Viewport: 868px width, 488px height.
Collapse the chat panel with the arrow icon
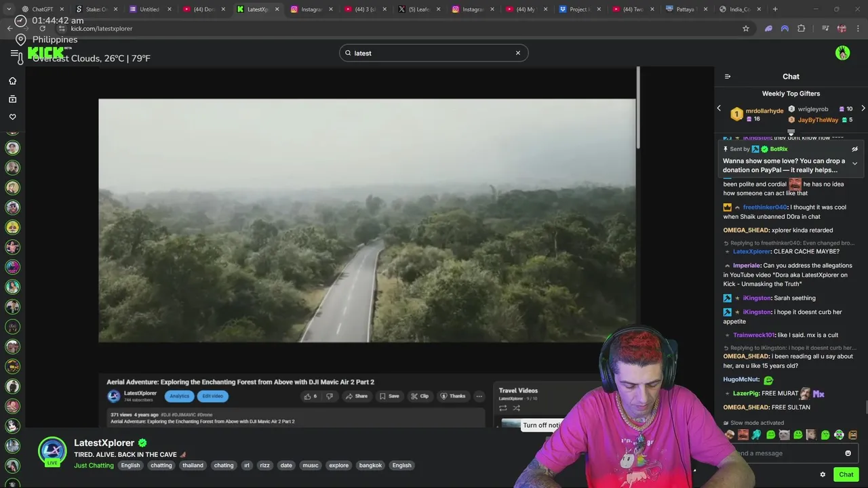(728, 77)
